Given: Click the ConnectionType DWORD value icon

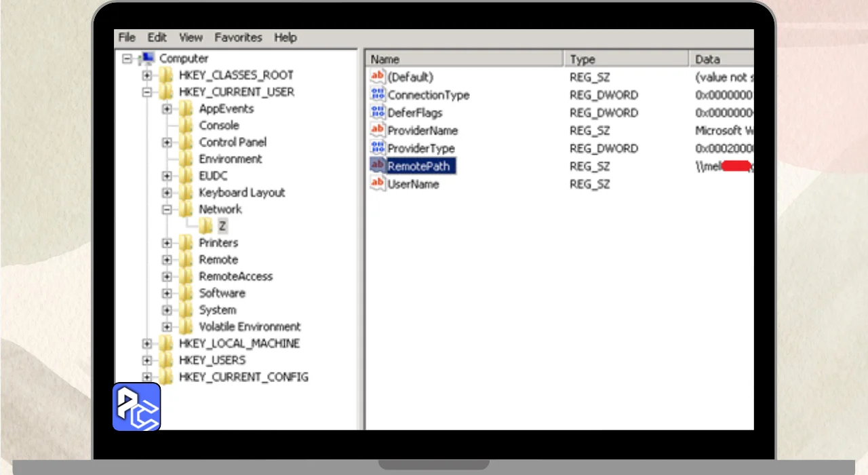Looking at the screenshot, I should coord(378,95).
